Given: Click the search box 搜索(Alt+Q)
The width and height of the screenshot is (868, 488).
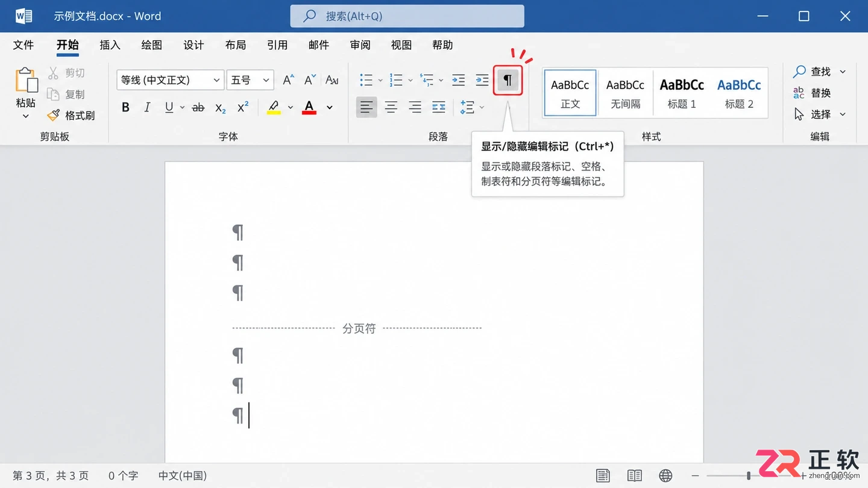Looking at the screenshot, I should [x=407, y=16].
